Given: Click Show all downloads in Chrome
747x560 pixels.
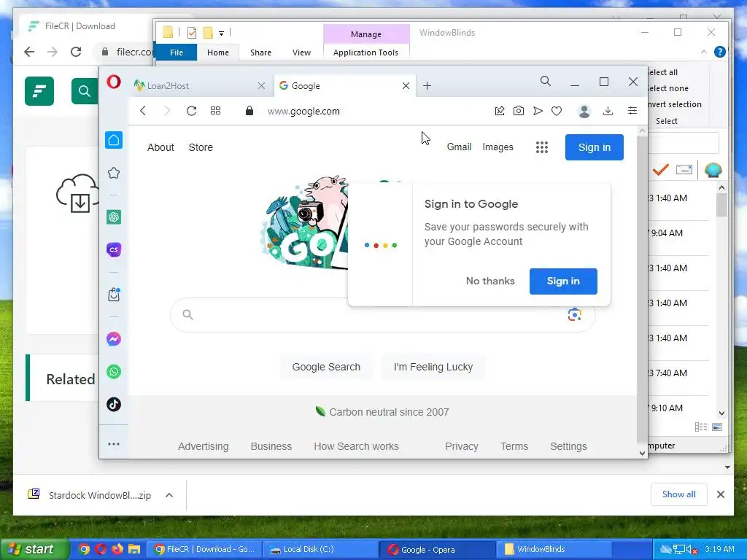Looking at the screenshot, I should pyautogui.click(x=679, y=494).
